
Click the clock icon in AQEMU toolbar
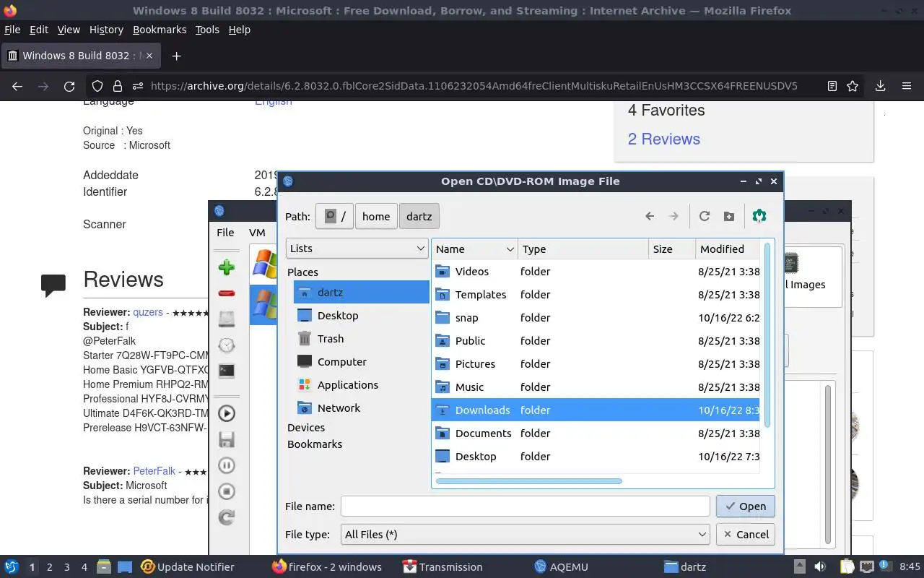click(x=227, y=345)
